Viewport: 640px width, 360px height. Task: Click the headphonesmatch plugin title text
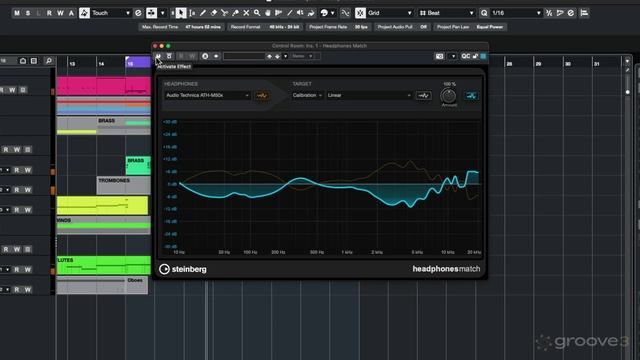(x=446, y=269)
